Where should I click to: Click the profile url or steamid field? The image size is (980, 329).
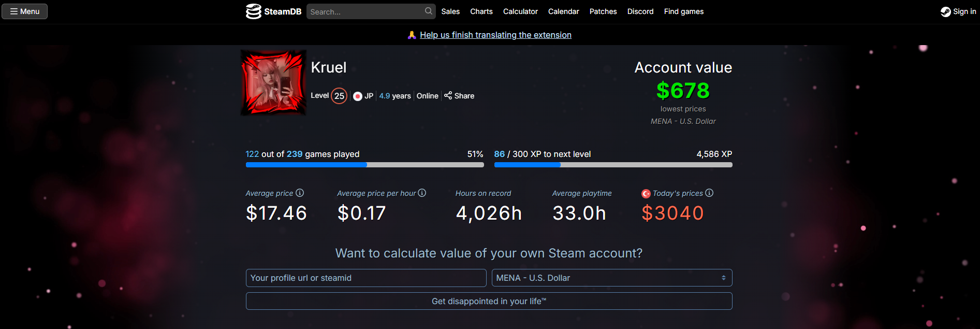[366, 278]
